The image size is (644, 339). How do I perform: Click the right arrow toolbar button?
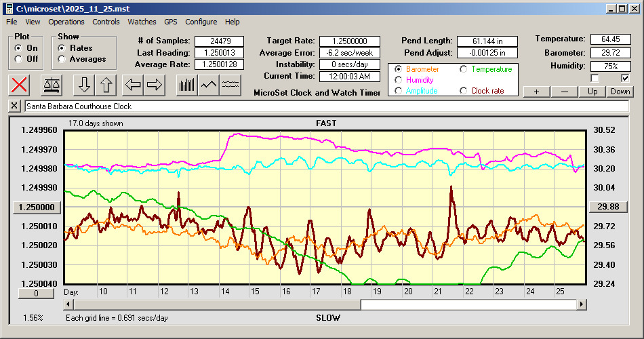[x=155, y=85]
